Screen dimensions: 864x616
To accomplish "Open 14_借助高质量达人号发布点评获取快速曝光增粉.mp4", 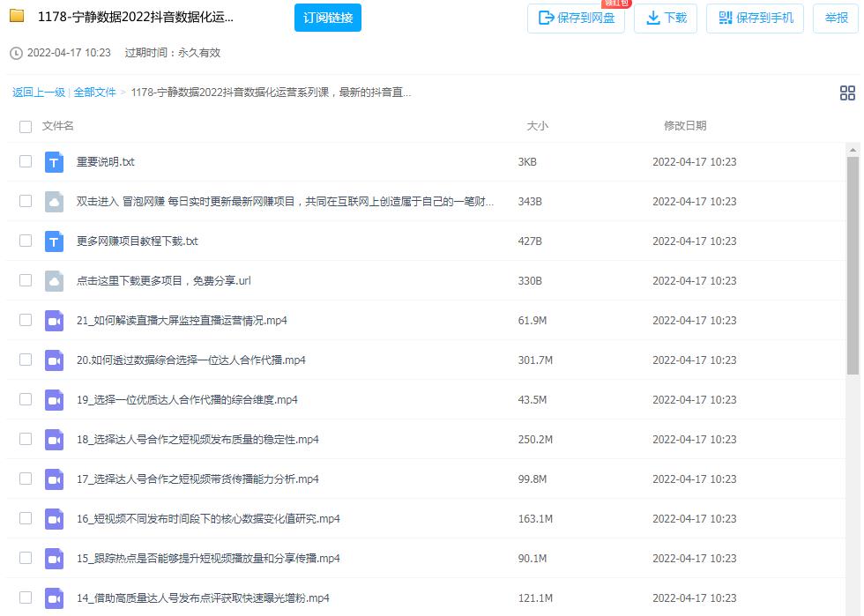I will click(x=203, y=598).
